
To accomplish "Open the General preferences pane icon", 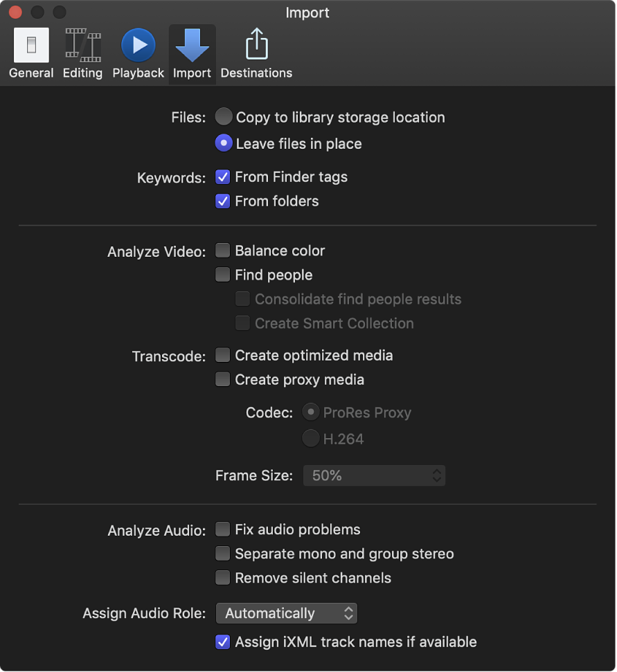I will [x=31, y=46].
